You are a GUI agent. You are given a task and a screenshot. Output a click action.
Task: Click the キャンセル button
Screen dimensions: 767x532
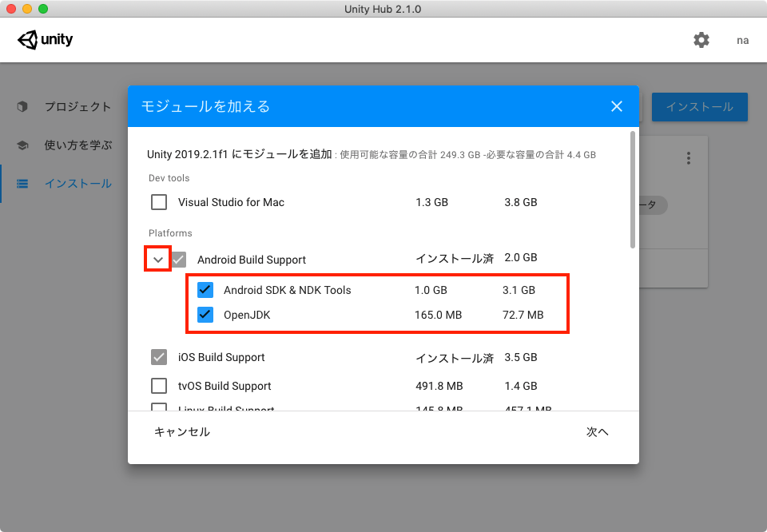pyautogui.click(x=182, y=432)
